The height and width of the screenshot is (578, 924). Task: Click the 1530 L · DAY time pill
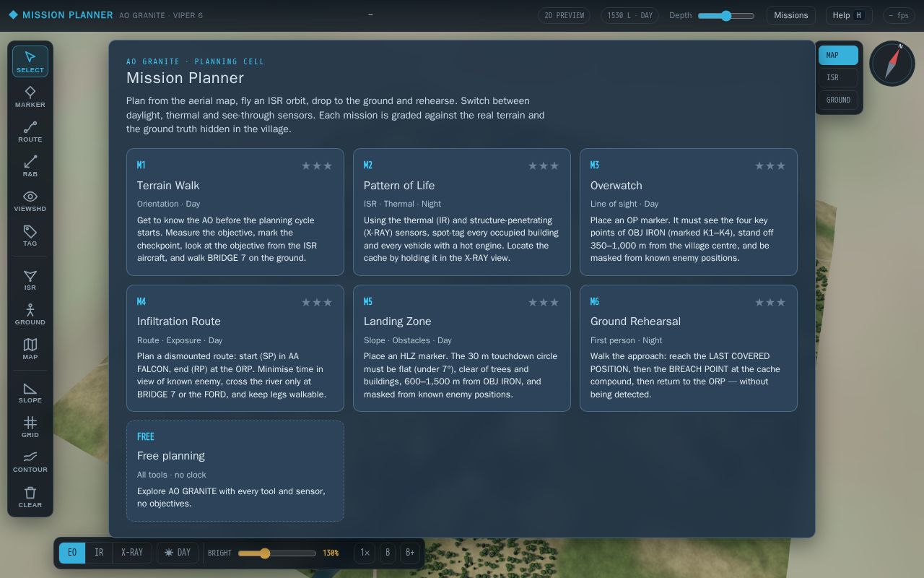click(629, 15)
